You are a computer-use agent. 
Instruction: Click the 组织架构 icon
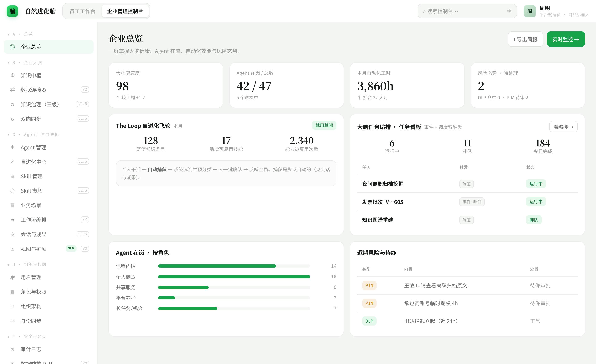click(12, 307)
